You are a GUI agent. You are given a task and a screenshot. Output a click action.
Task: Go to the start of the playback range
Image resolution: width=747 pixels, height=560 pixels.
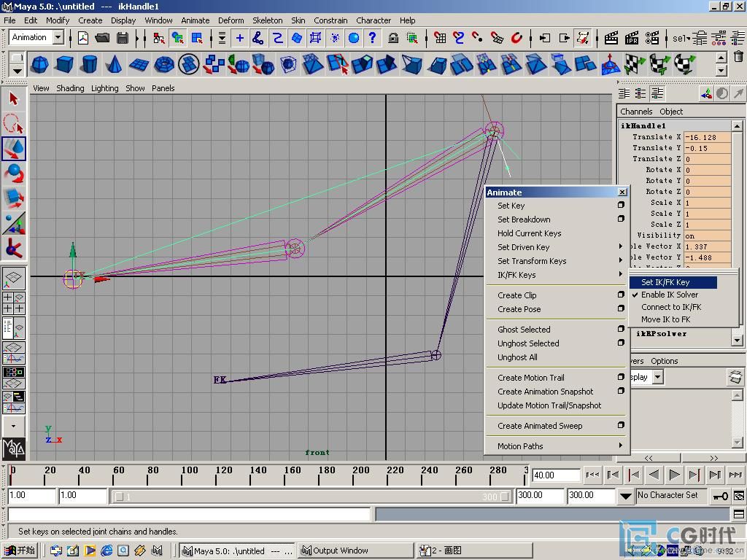592,475
